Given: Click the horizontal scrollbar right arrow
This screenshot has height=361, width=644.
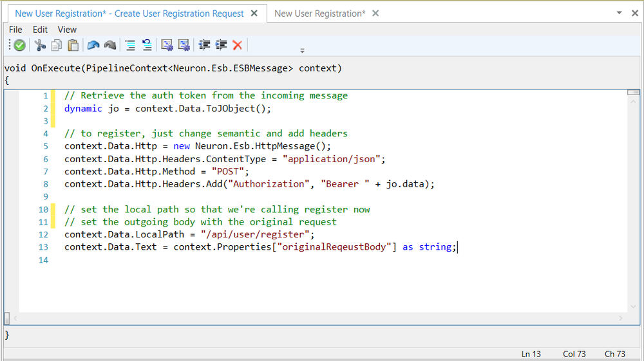Looking at the screenshot, I should [x=621, y=319].
